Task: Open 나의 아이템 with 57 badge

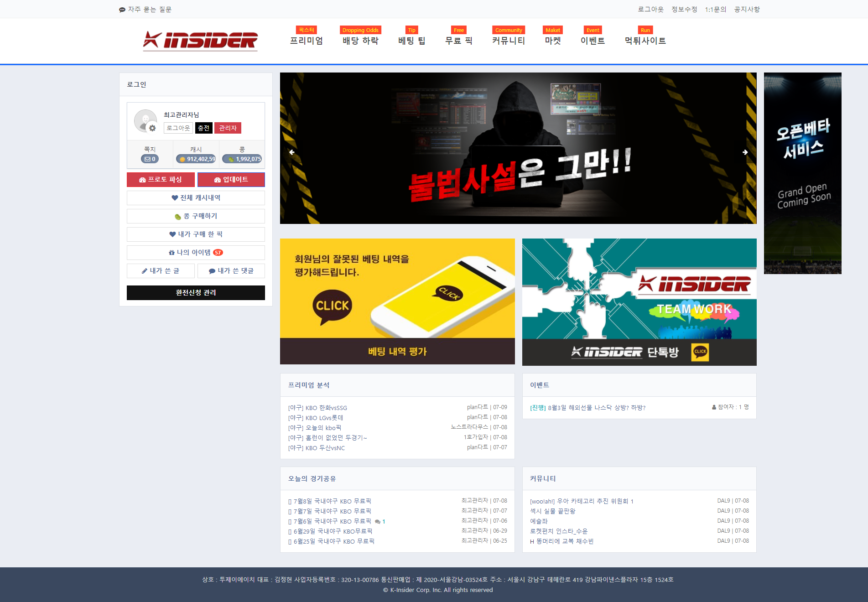Action: pos(196,253)
